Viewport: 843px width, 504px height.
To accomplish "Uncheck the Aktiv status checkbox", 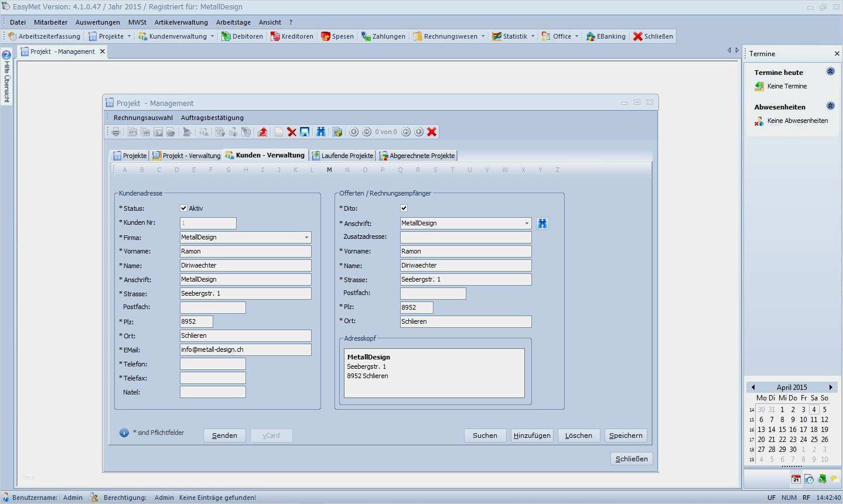I will [183, 208].
